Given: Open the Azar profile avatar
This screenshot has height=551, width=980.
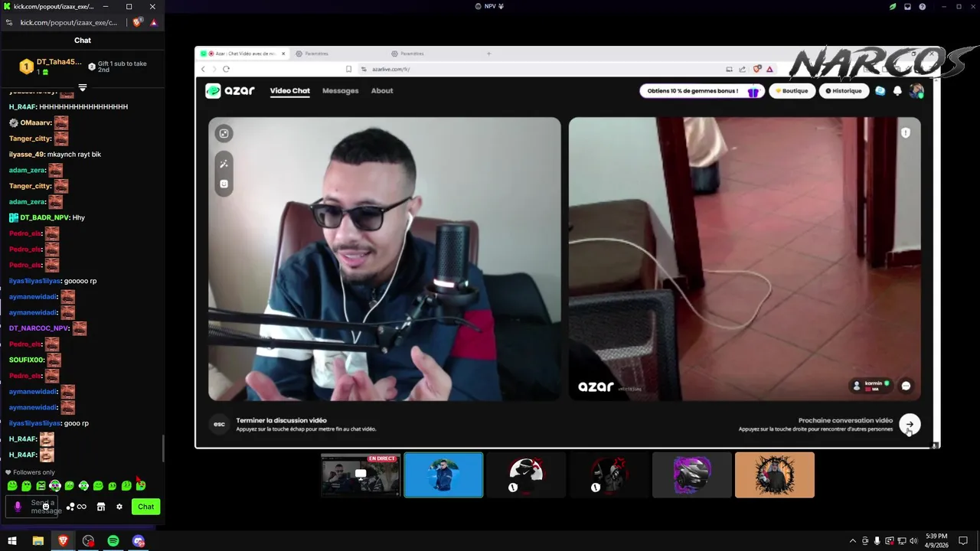Looking at the screenshot, I should [x=916, y=91].
